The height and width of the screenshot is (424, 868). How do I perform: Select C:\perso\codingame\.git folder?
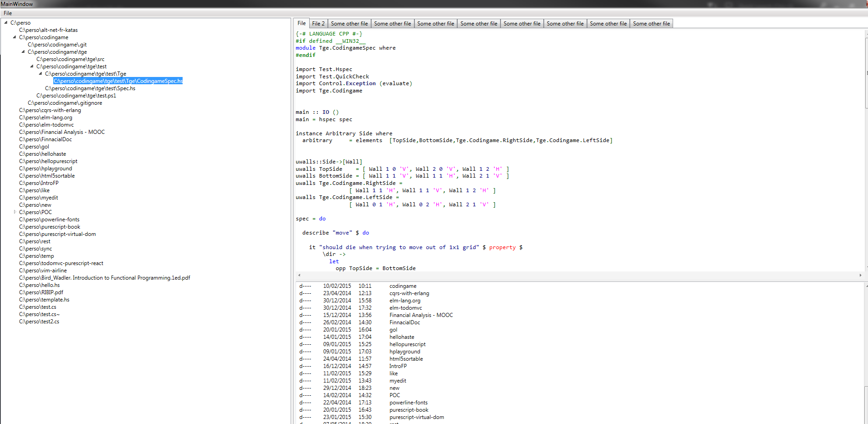coord(57,45)
